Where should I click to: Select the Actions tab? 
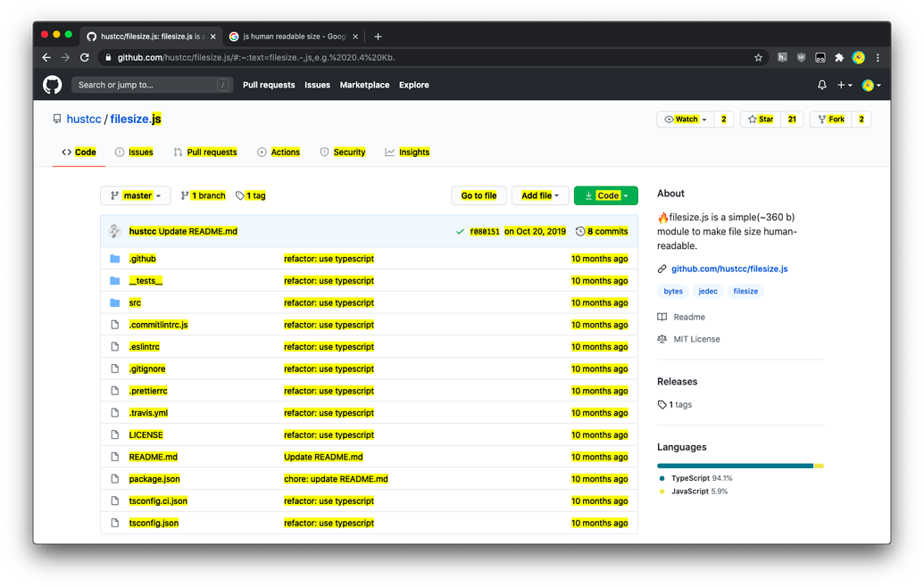pyautogui.click(x=279, y=152)
